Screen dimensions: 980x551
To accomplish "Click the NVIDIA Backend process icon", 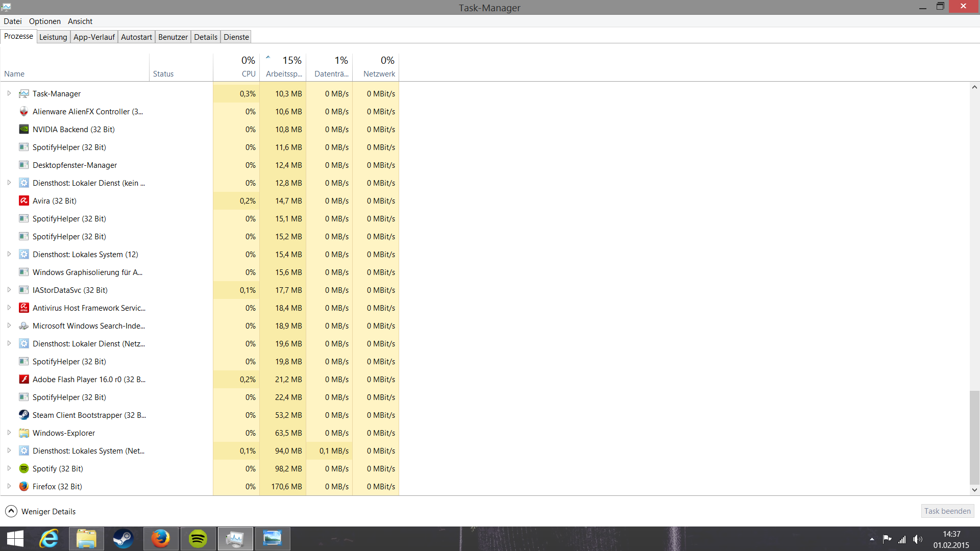I will coord(23,129).
